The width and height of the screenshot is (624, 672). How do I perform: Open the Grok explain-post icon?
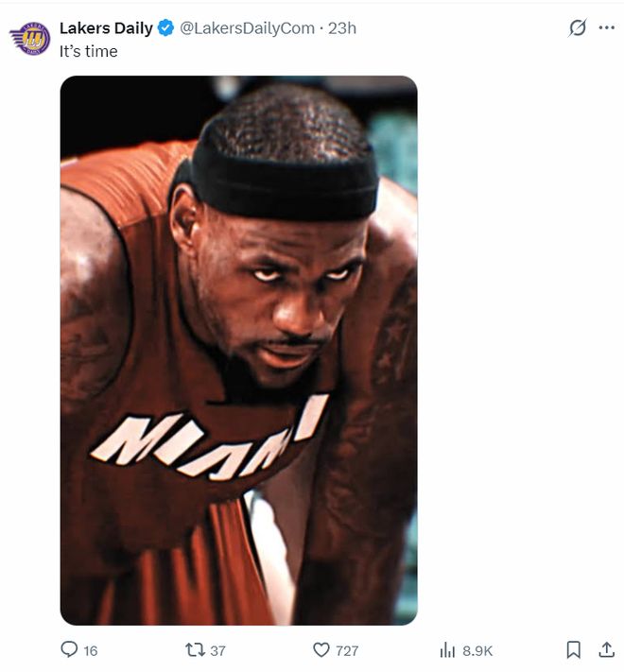pyautogui.click(x=577, y=28)
